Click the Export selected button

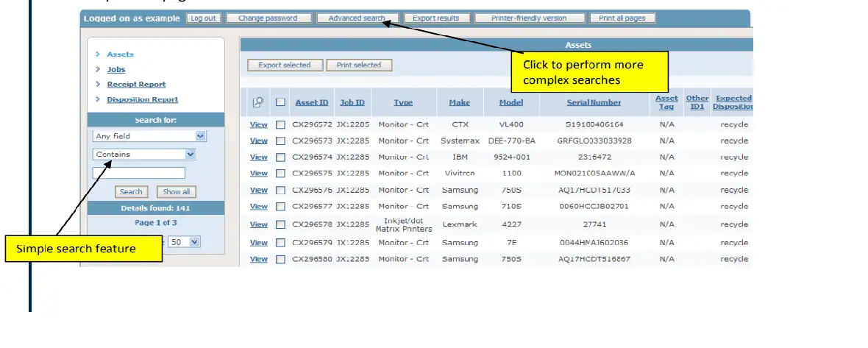pos(284,65)
